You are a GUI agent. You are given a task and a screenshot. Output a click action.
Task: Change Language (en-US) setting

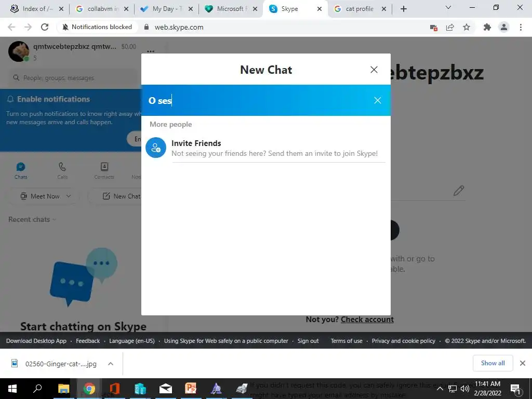tap(132, 341)
